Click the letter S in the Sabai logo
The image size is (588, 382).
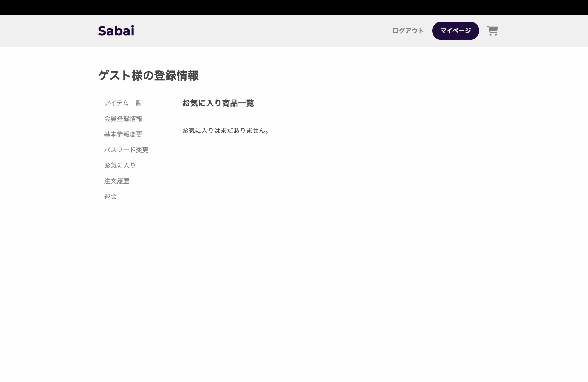102,31
